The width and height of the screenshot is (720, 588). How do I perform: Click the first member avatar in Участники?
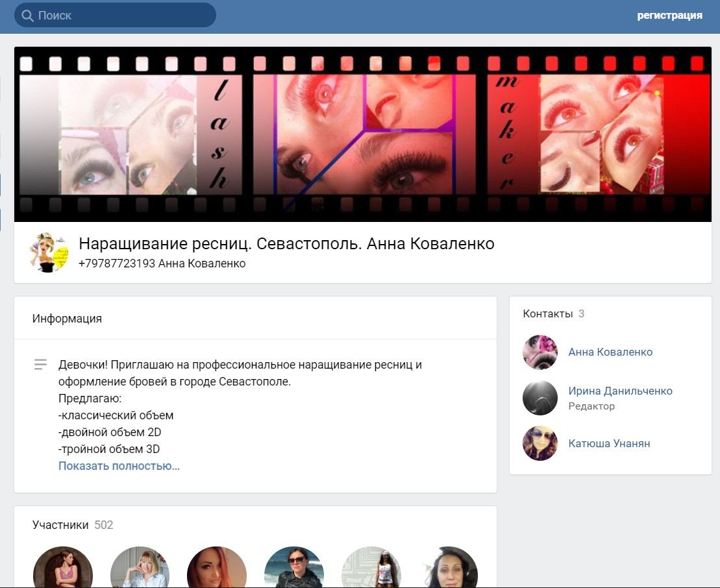(63, 567)
